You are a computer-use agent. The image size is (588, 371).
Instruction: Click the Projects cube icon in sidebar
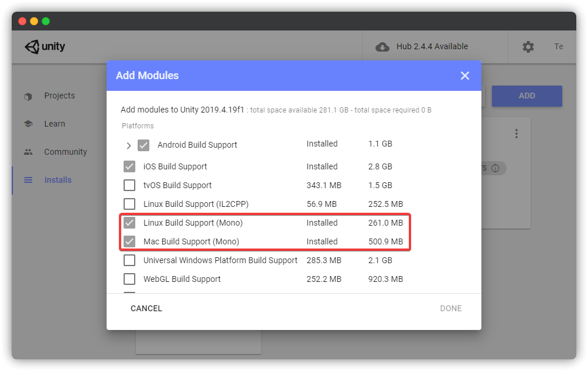[28, 96]
